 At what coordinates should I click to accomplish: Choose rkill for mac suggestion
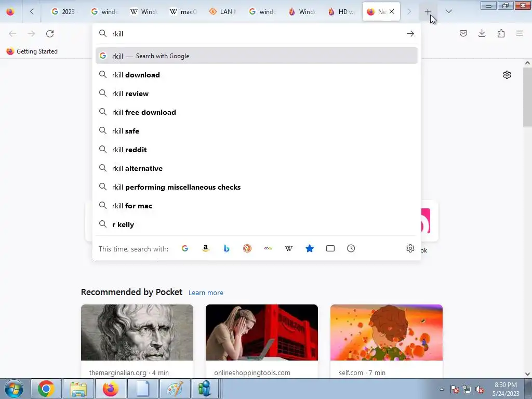(x=257, y=206)
